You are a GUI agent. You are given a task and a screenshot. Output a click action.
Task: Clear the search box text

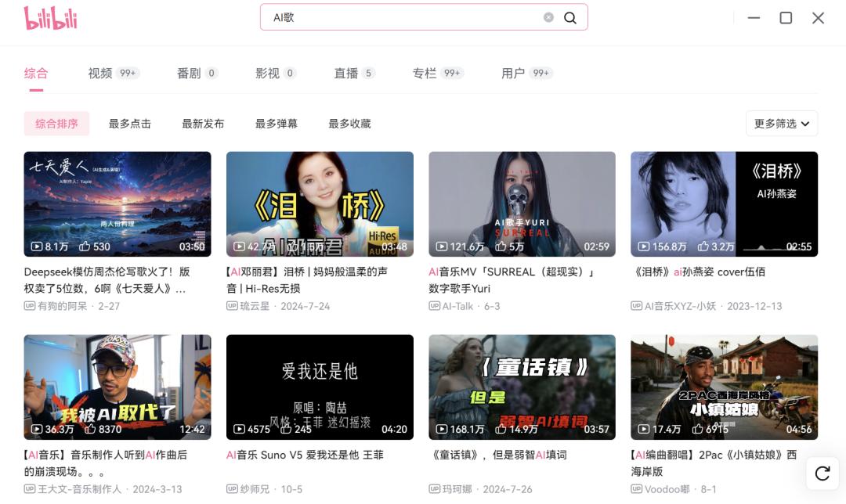click(548, 17)
